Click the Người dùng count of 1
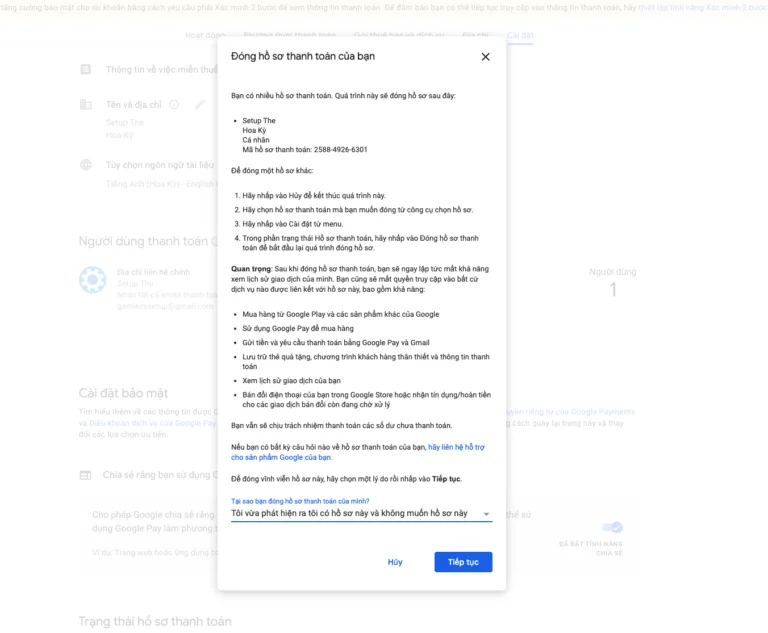Viewport: 768px width, 633px height. [613, 290]
